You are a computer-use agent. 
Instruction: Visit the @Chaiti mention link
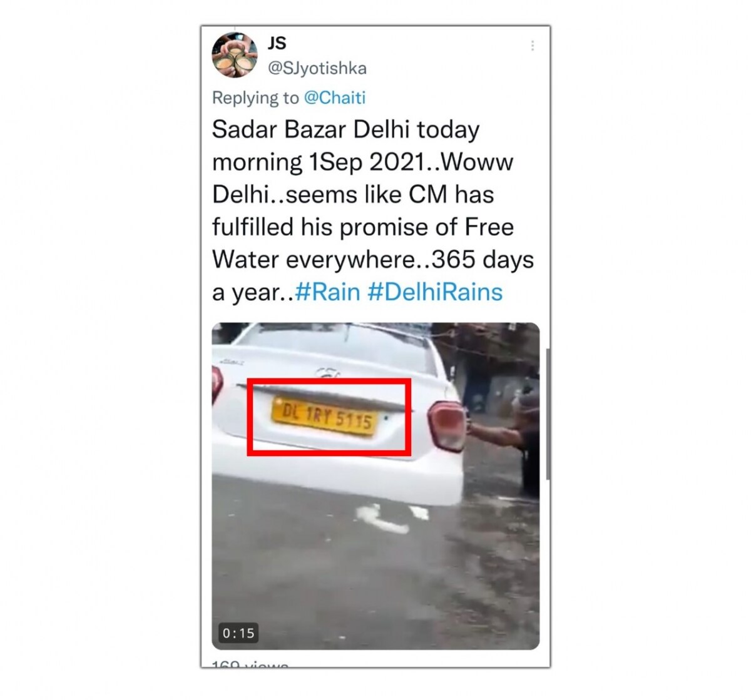click(334, 98)
